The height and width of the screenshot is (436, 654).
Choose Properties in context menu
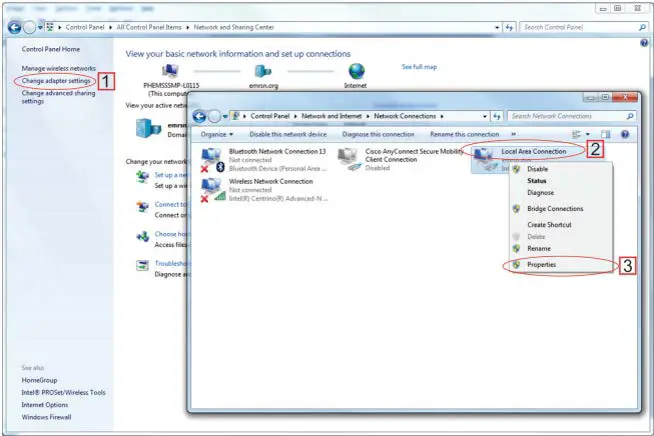(x=541, y=265)
